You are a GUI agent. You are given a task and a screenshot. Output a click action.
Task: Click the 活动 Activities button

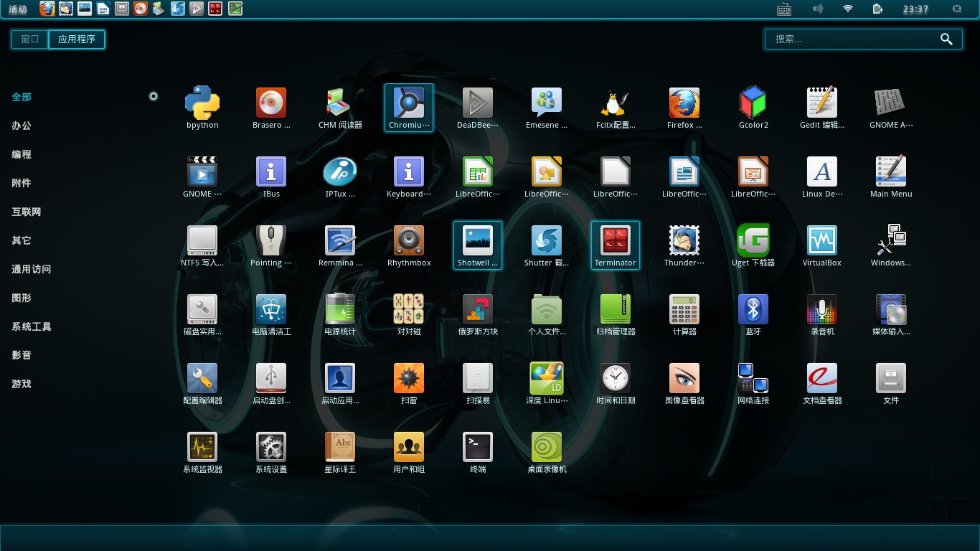click(18, 9)
